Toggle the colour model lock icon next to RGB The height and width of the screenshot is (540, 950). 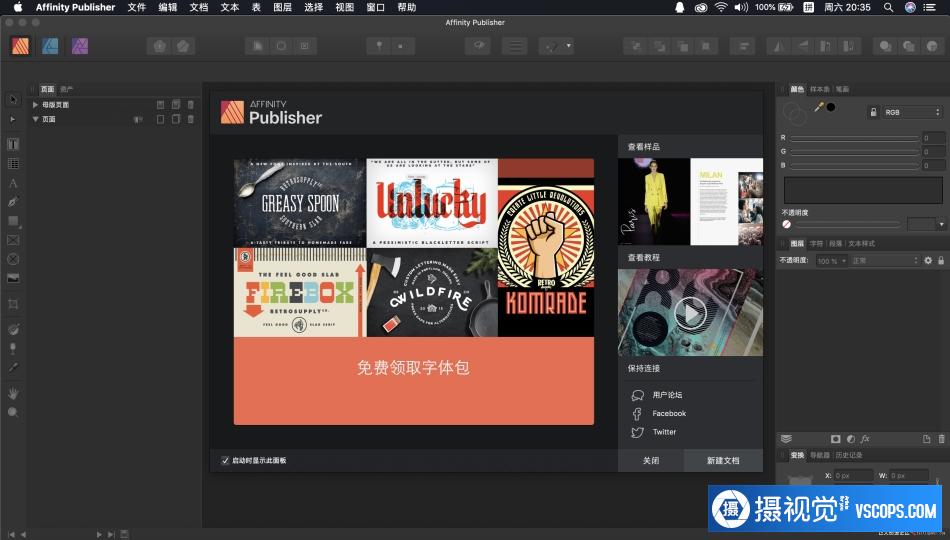[x=873, y=112]
